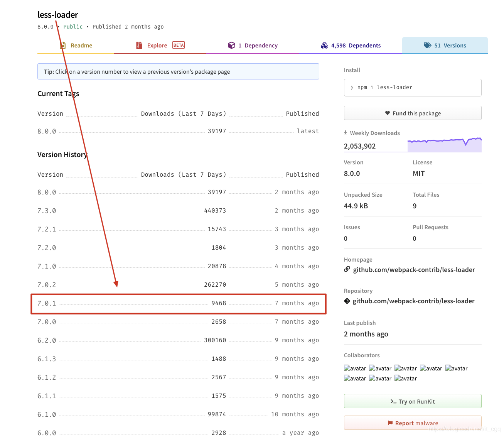The height and width of the screenshot is (436, 504).
Task: Open version 6.1.1 package page
Action: point(47,396)
